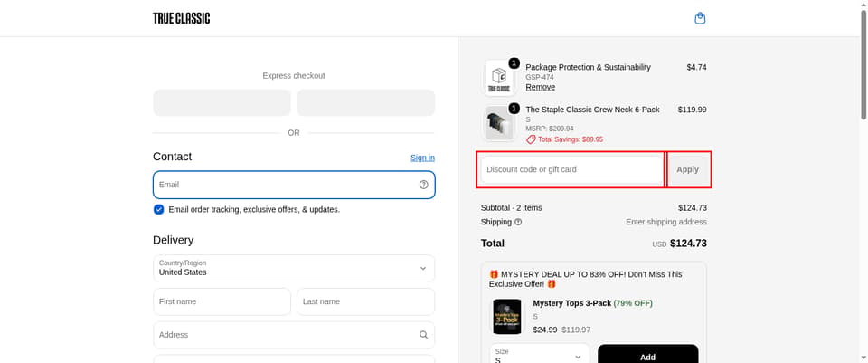Click the Sign in link
868x363 pixels.
422,158
